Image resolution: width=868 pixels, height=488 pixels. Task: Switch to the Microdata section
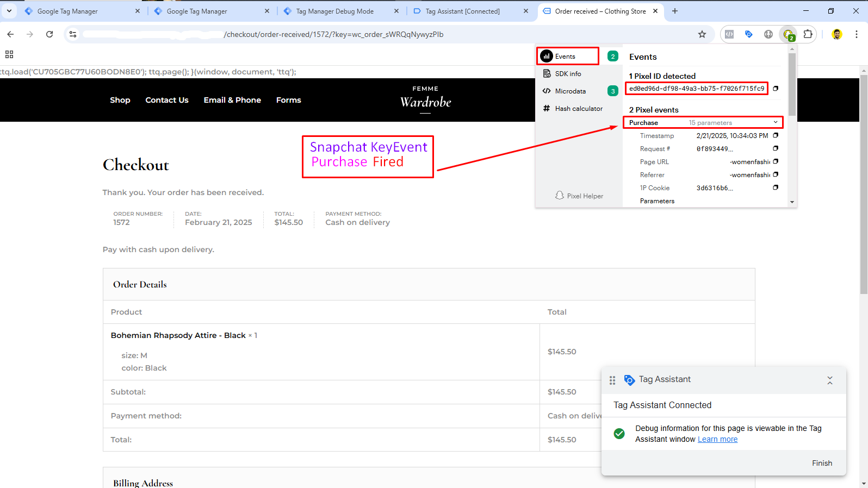pos(570,91)
